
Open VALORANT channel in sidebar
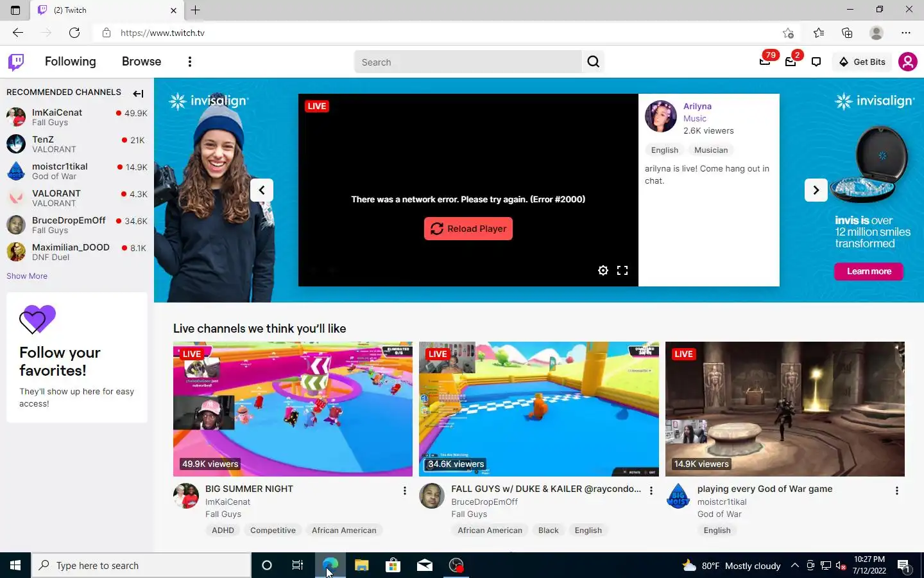pyautogui.click(x=77, y=198)
